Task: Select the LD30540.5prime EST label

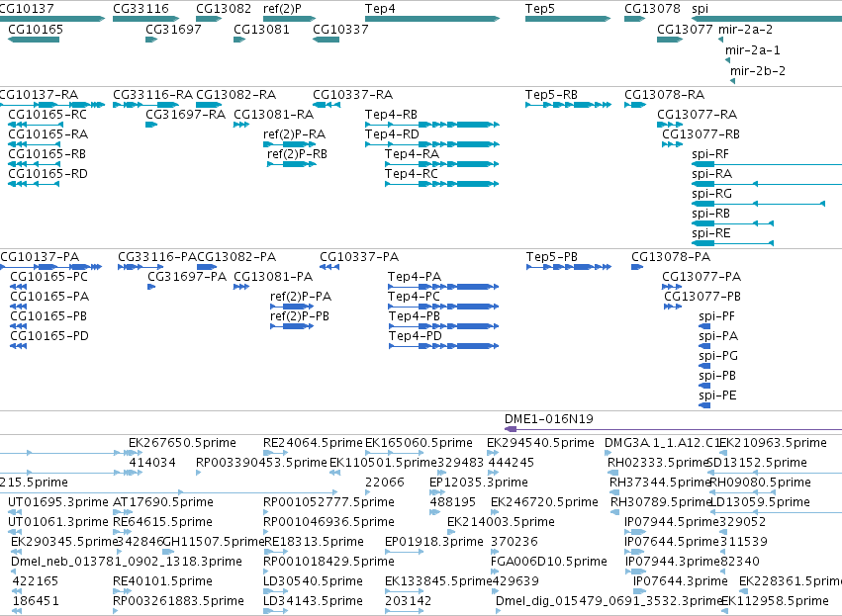Action: 313,581
